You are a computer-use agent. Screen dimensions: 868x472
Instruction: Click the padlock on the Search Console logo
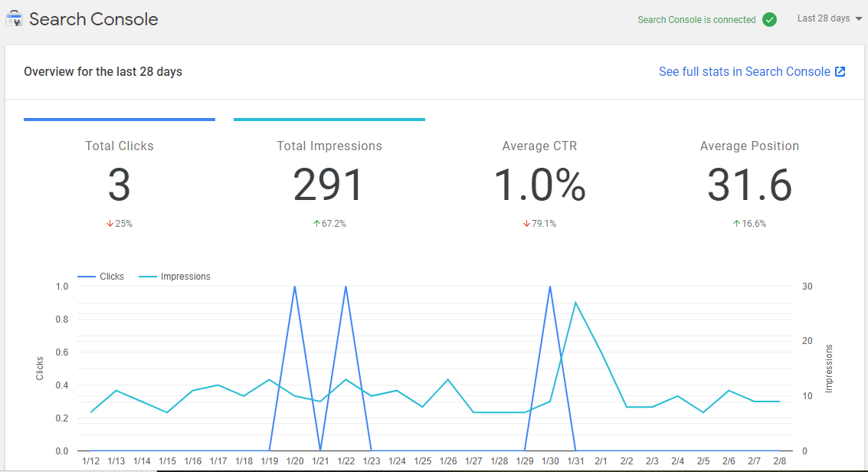tap(13, 14)
